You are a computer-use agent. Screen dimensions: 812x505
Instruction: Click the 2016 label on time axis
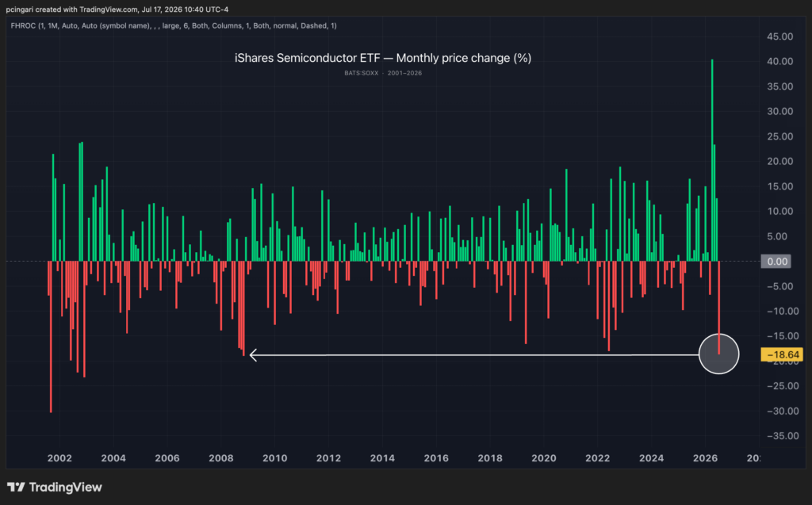pos(436,458)
